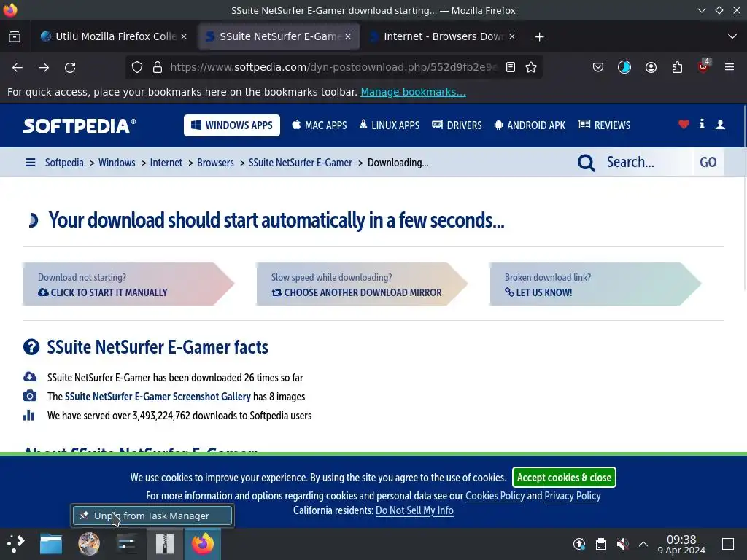This screenshot has height=560, width=747.
Task: Open the KDE application launcher
Action: (15, 544)
